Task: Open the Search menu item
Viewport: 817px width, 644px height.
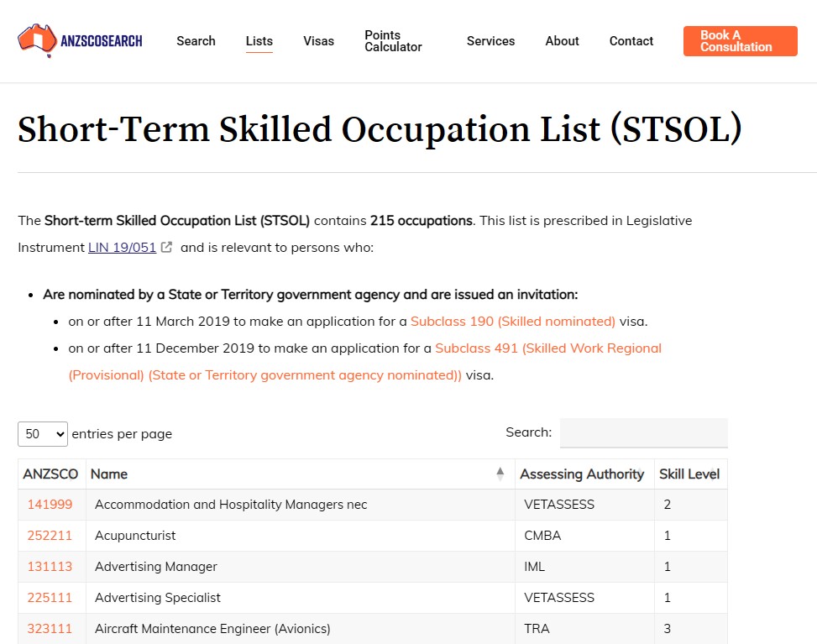Action: click(x=196, y=41)
